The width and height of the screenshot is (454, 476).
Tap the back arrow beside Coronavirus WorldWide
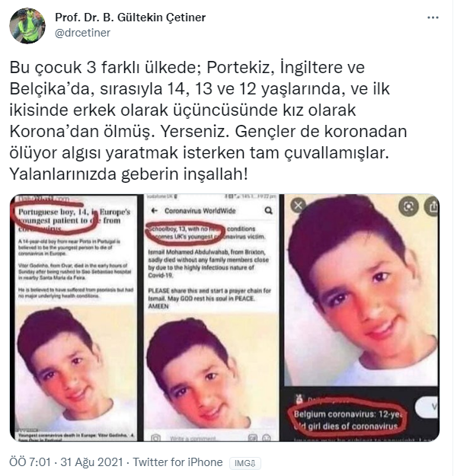click(x=155, y=210)
